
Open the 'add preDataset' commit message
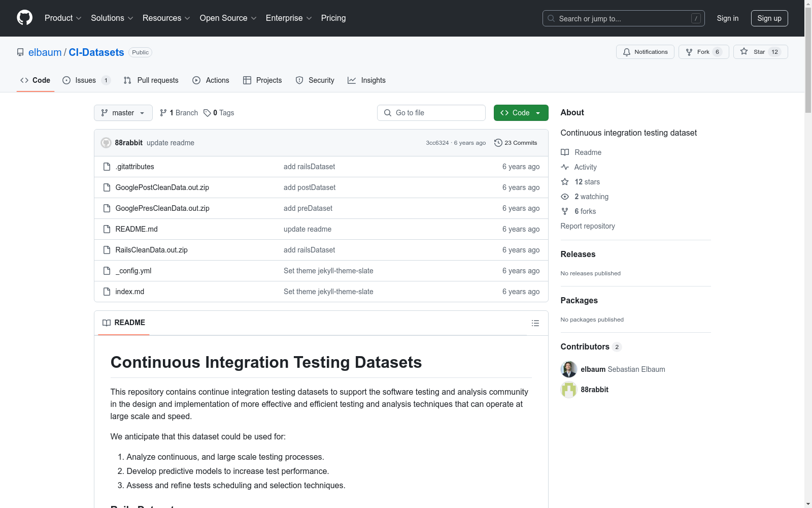click(x=308, y=208)
